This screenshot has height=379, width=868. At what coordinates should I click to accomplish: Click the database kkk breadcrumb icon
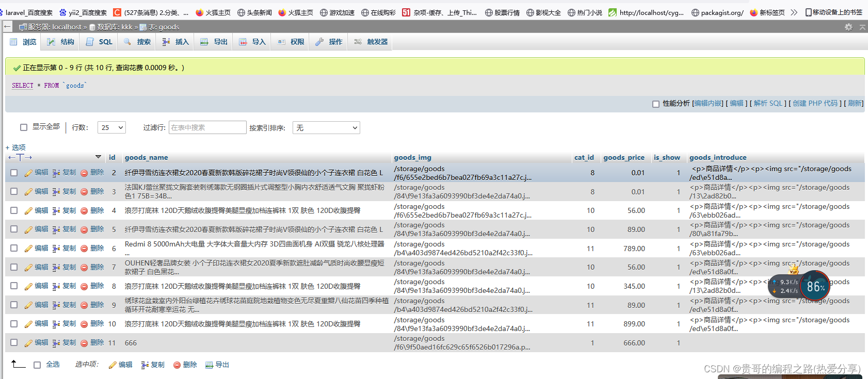click(x=92, y=27)
